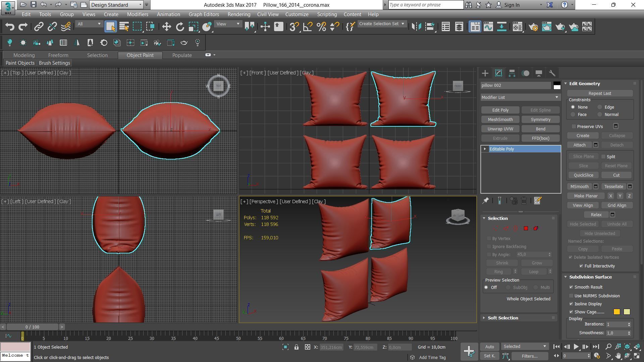Toggle Full Interactivity checkbox

[x=581, y=266]
